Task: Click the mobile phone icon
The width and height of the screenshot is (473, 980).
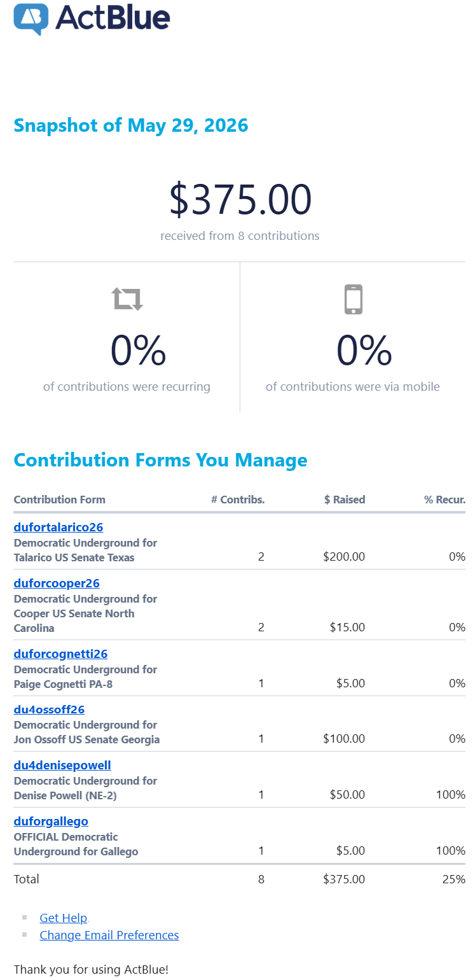Action: coord(353,299)
